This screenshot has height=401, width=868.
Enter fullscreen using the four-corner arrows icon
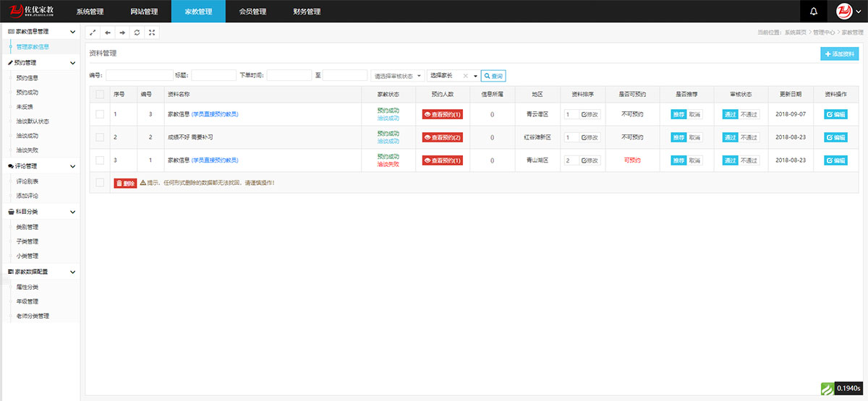(152, 33)
